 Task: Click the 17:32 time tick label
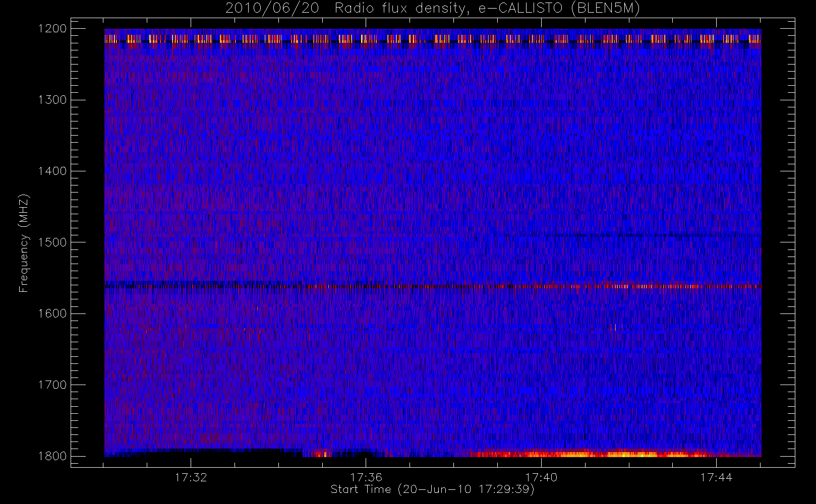pos(191,477)
